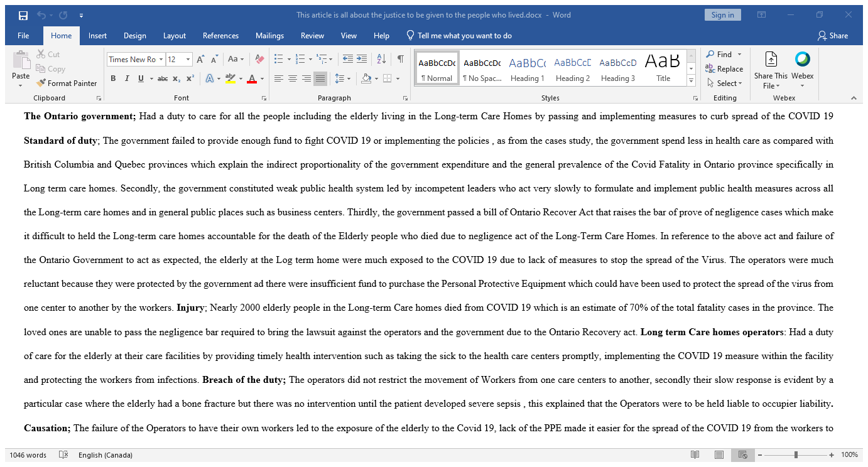Click text highlight color button
The width and height of the screenshot is (868, 467).
[x=230, y=78]
